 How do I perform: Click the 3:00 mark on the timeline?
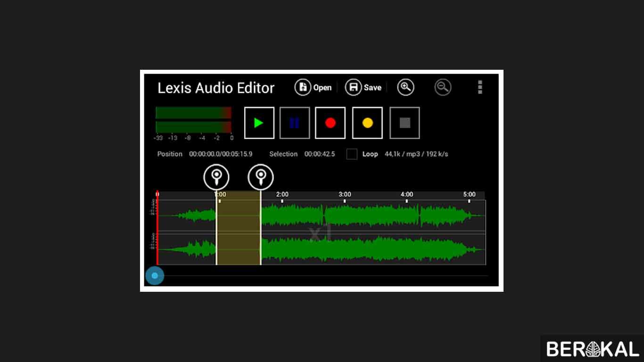345,194
